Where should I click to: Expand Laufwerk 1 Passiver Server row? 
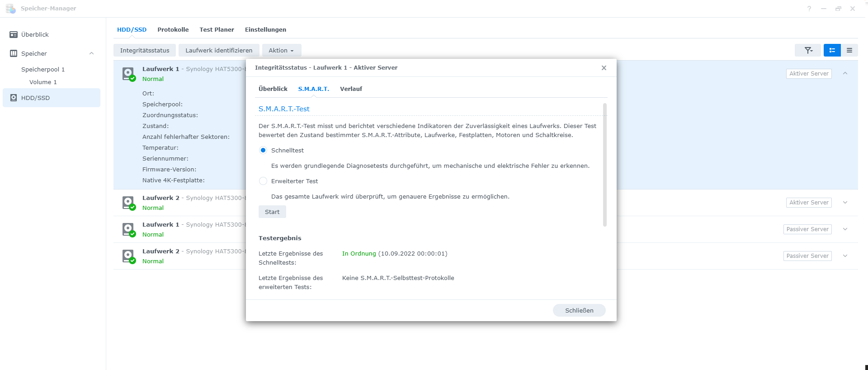point(845,229)
